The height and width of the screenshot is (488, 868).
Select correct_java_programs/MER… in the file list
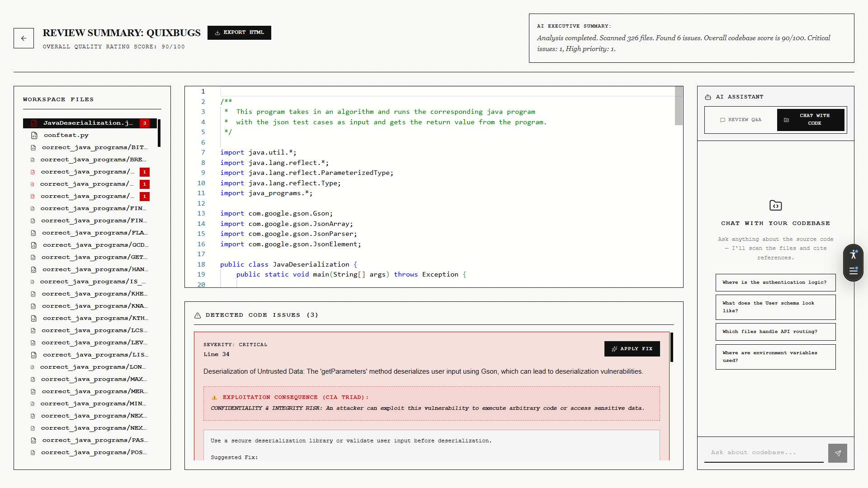click(90, 391)
